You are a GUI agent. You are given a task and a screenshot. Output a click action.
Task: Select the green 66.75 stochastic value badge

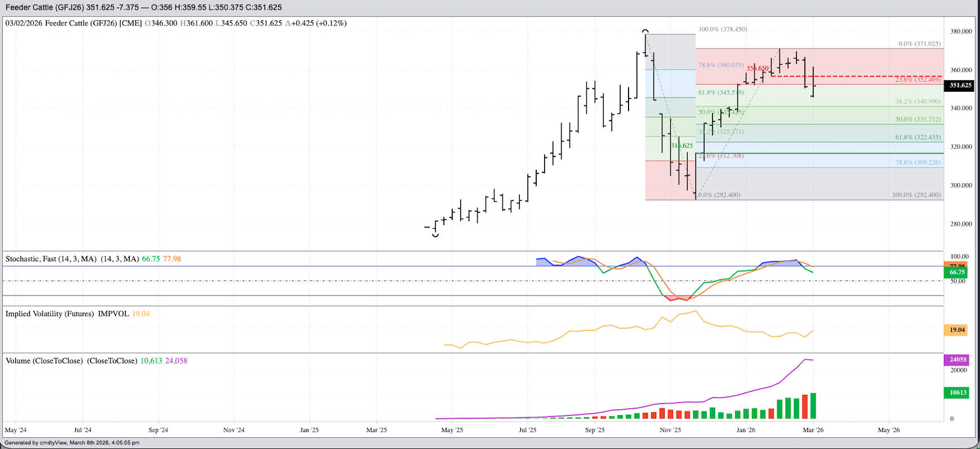coord(957,273)
